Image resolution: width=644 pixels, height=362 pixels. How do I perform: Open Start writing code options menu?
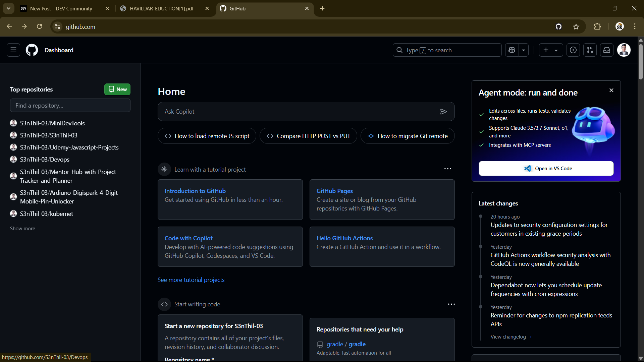pyautogui.click(x=451, y=304)
